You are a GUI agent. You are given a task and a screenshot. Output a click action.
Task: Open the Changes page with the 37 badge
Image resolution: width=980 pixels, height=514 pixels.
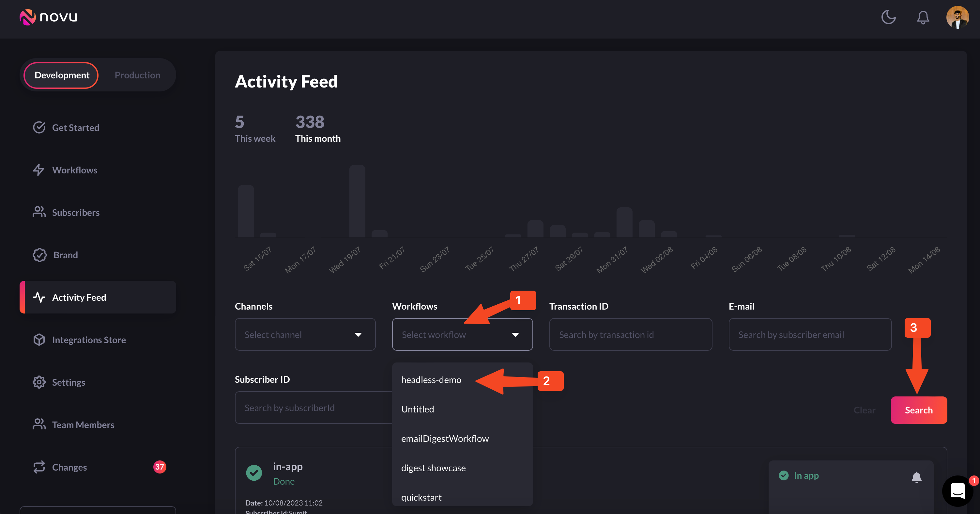click(x=69, y=467)
